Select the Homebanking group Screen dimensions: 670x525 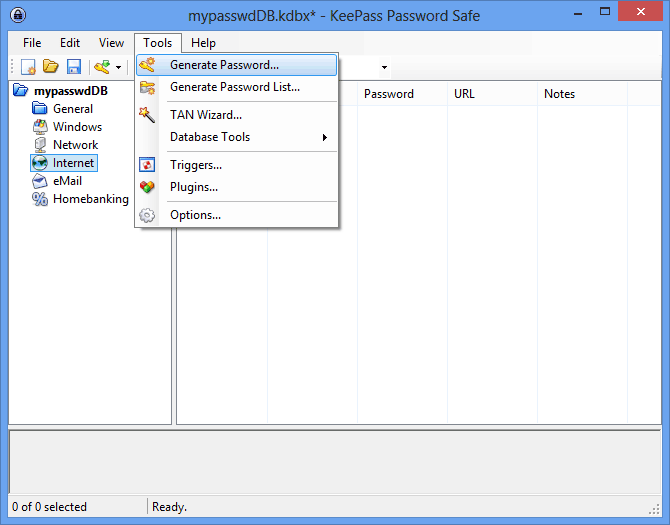click(91, 199)
